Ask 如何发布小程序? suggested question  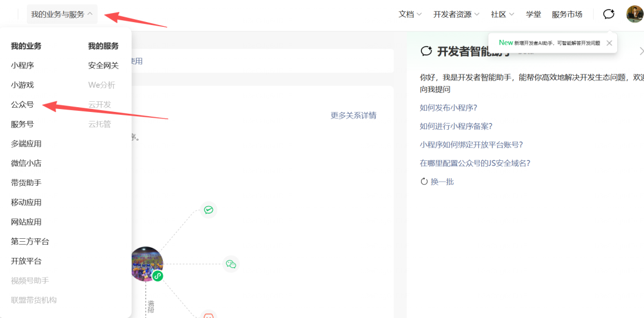pyautogui.click(x=448, y=108)
